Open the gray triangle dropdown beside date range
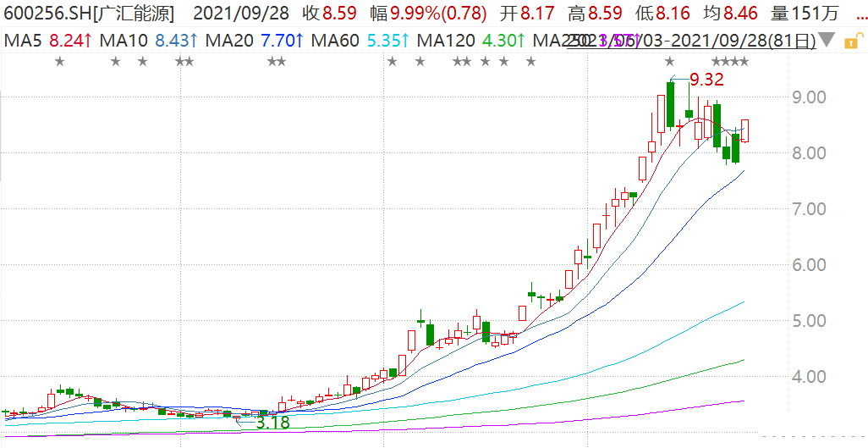 [827, 40]
